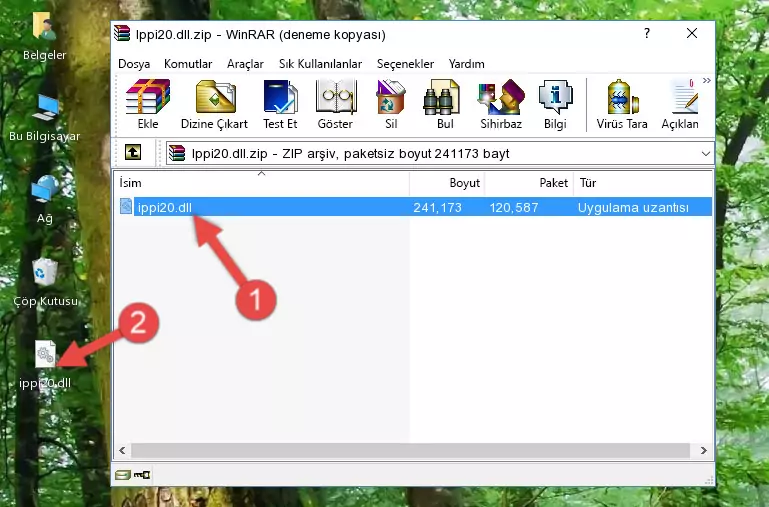Click the ippi20.dll file icon in list
Image resolution: width=769 pixels, height=507 pixels.
126,206
